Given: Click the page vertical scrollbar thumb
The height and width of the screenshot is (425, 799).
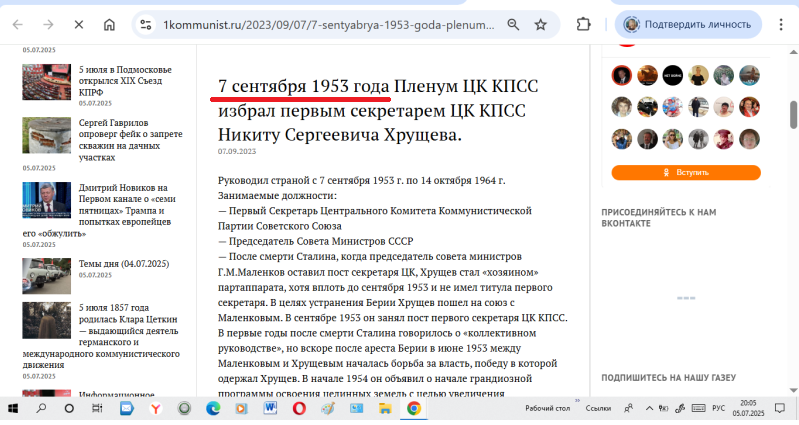Looking at the screenshot, I should click(793, 115).
